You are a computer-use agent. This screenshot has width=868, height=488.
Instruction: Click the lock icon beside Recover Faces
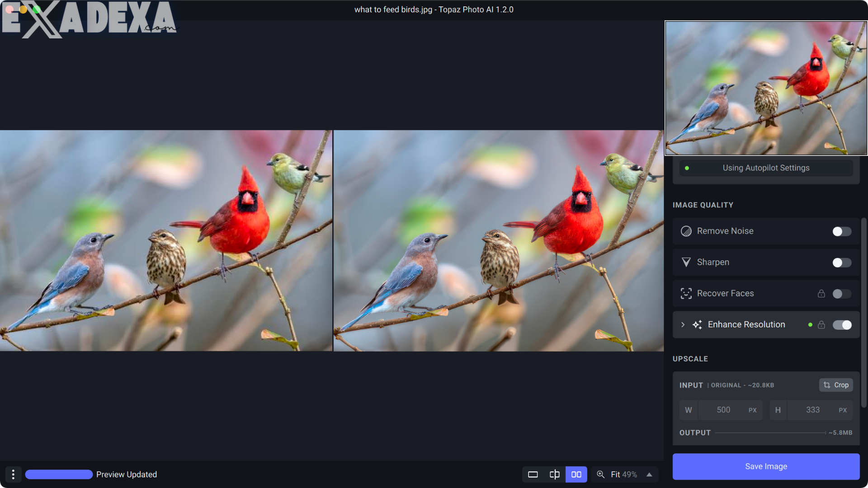(822, 293)
